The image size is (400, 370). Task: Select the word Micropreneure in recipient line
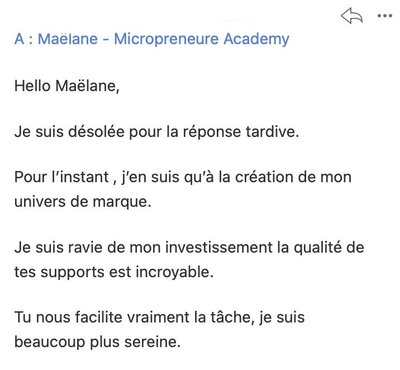(x=166, y=39)
